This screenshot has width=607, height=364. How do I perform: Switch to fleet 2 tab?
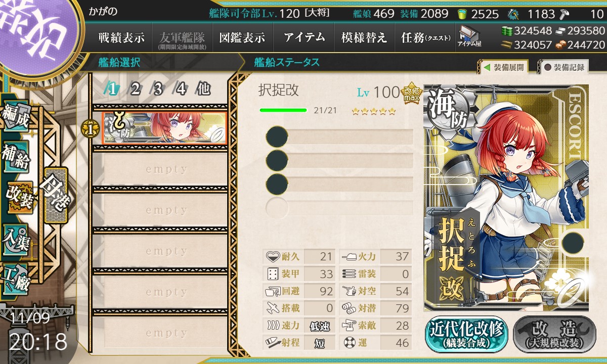pos(135,89)
